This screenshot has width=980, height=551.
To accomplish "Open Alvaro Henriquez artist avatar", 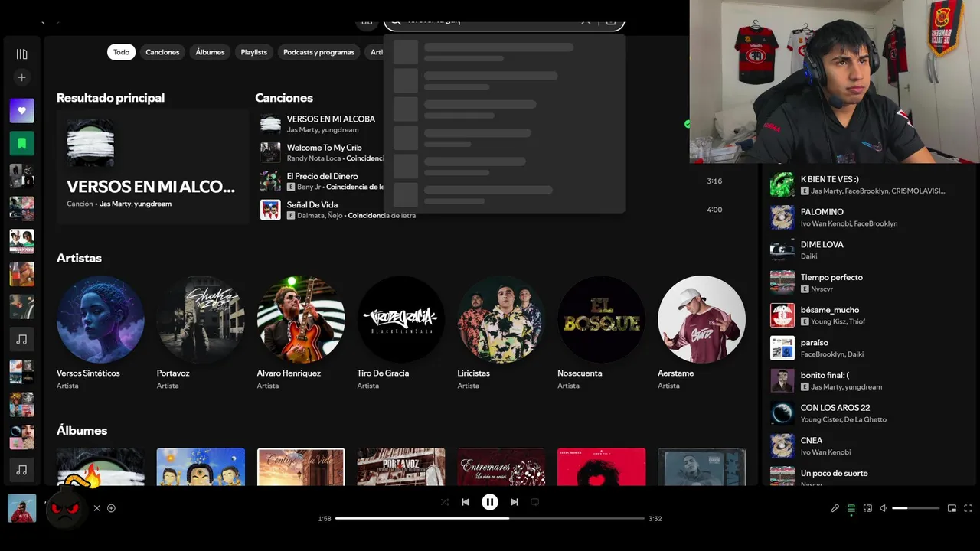I will [x=301, y=319].
